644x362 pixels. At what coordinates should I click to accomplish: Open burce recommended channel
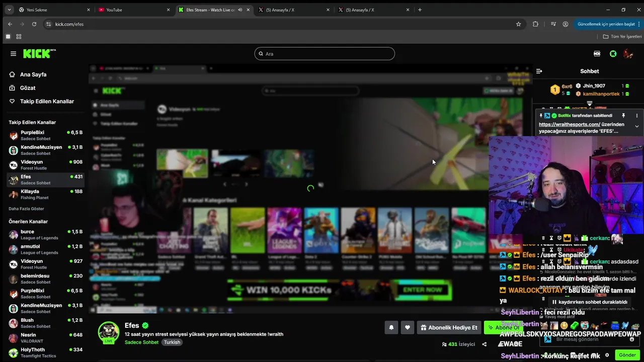(46, 235)
